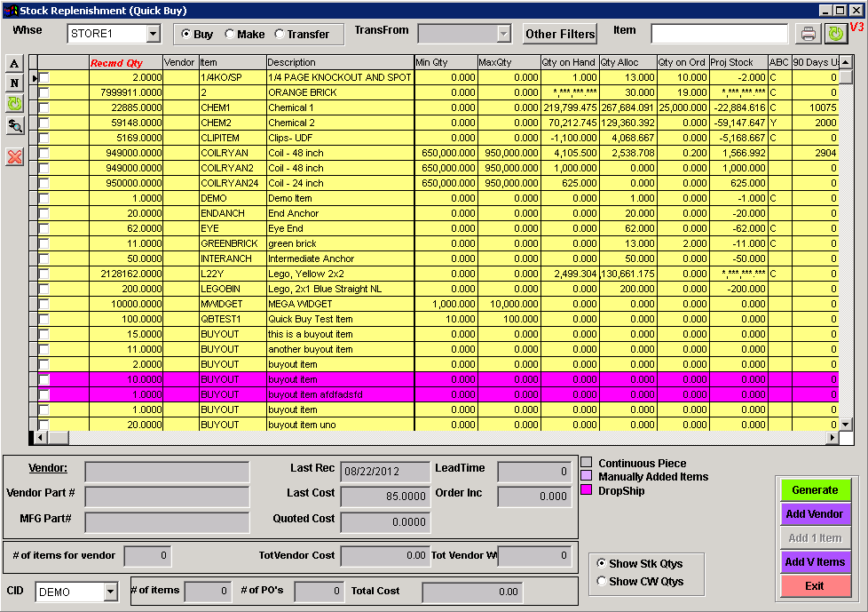The height and width of the screenshot is (612, 868).
Task: Tick the checkbox for the CHEM1 row
Action: click(x=43, y=108)
